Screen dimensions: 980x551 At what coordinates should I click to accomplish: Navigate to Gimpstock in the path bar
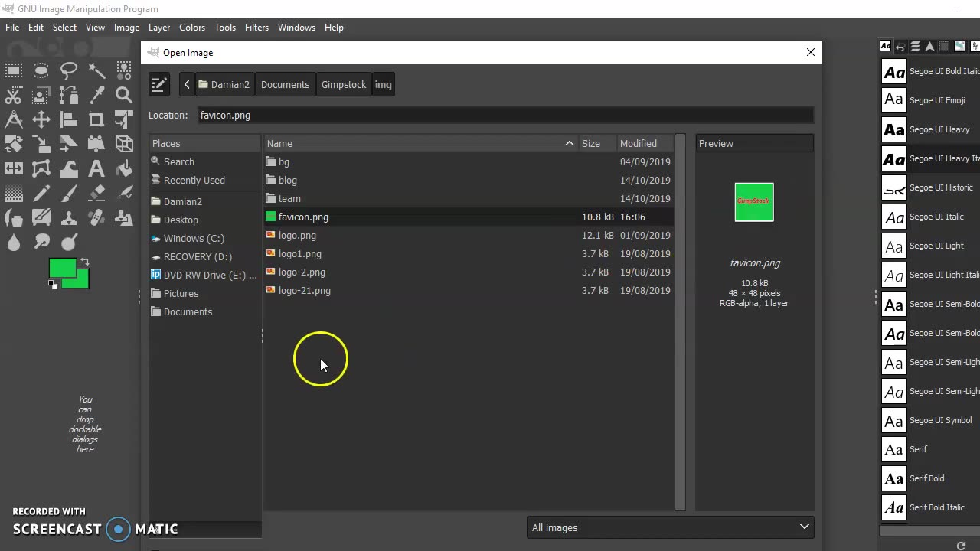coord(344,84)
